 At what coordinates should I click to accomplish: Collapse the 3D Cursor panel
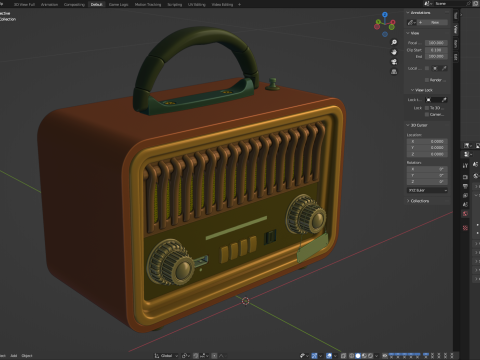pyautogui.click(x=408, y=125)
